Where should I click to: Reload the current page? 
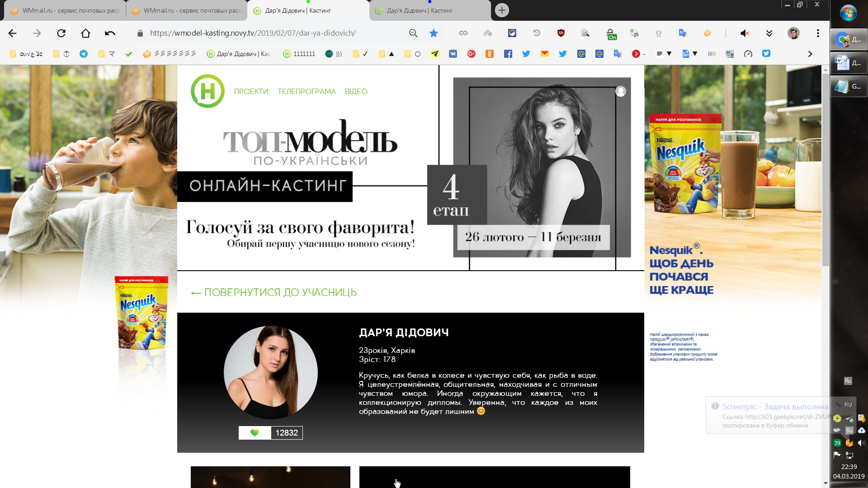[61, 33]
